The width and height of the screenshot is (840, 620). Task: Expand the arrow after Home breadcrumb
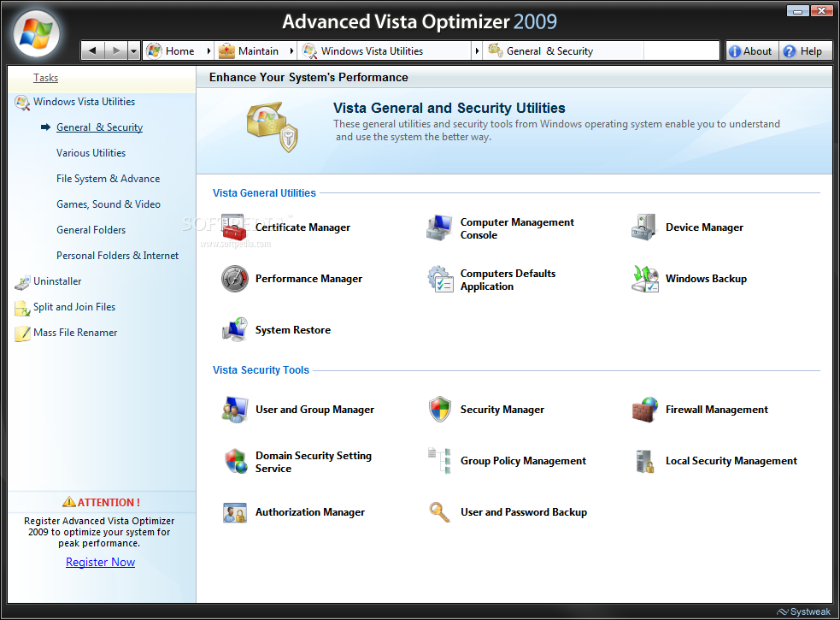pos(209,51)
